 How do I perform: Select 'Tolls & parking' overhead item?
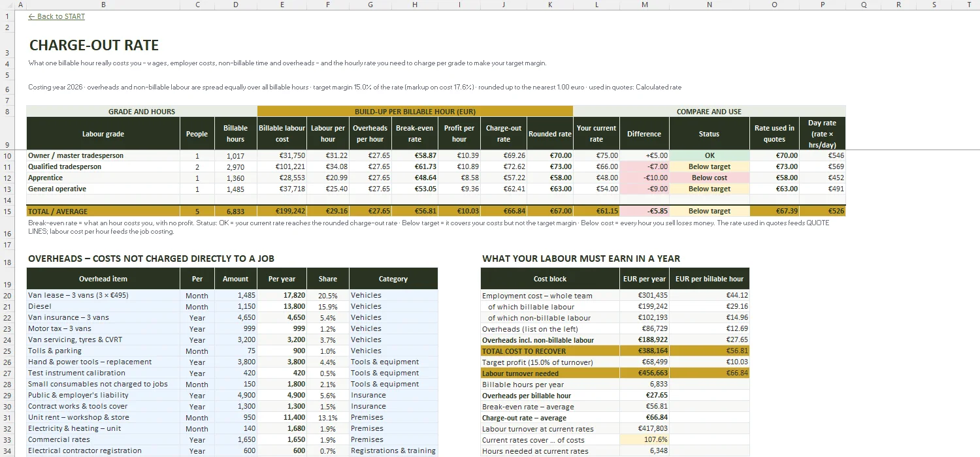pos(103,351)
